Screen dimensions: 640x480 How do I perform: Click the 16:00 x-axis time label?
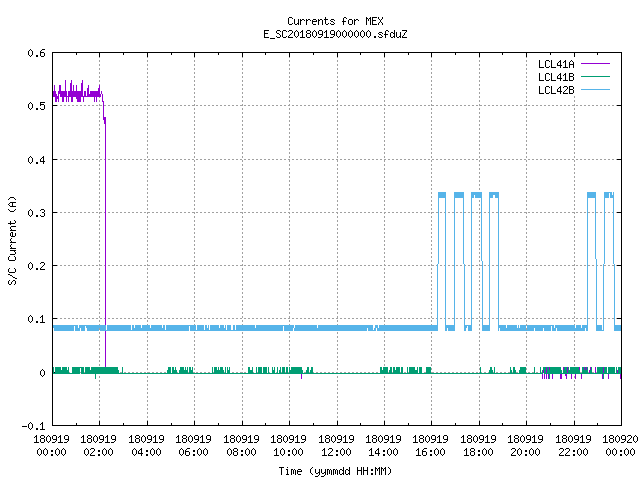431,452
